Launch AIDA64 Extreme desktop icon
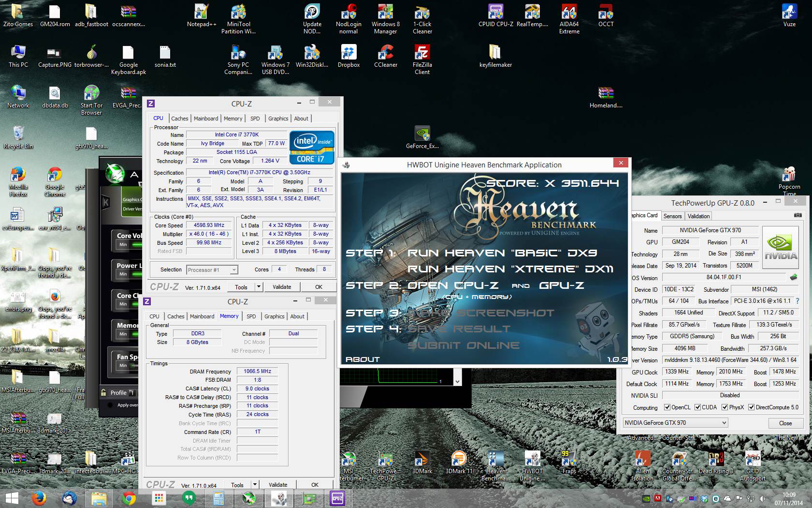Image resolution: width=812 pixels, height=508 pixels. click(569, 18)
